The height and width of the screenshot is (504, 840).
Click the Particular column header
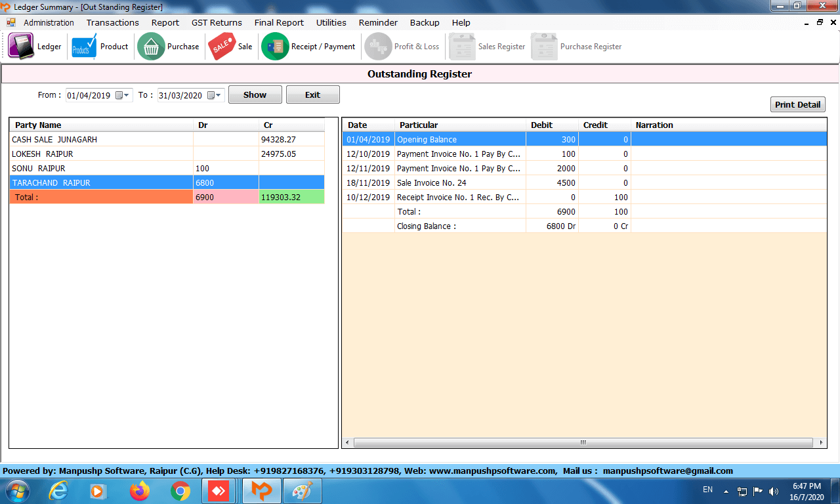[x=460, y=125]
